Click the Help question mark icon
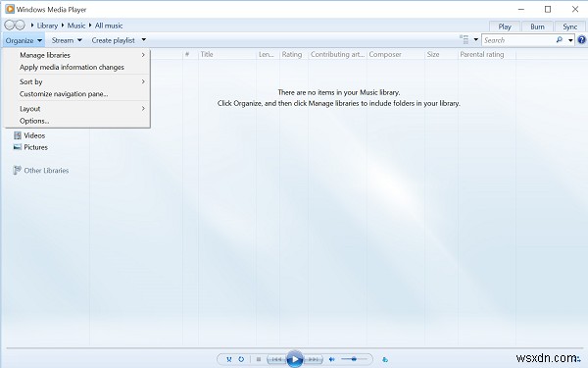This screenshot has height=368, width=588. click(x=581, y=40)
